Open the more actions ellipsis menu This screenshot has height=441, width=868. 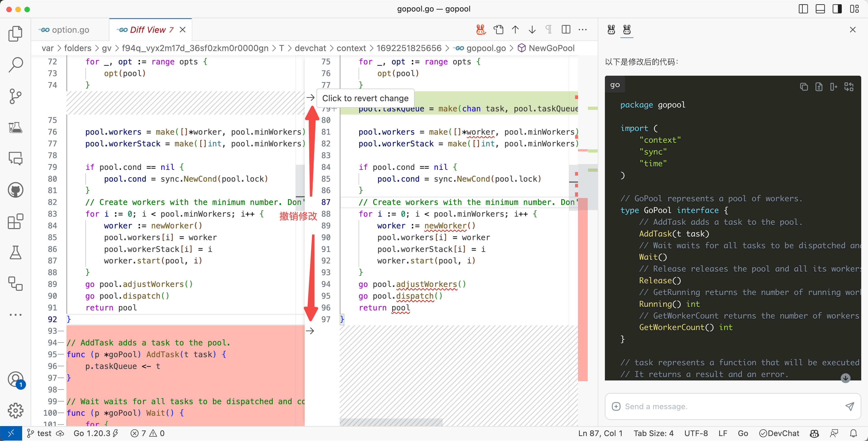[583, 30]
